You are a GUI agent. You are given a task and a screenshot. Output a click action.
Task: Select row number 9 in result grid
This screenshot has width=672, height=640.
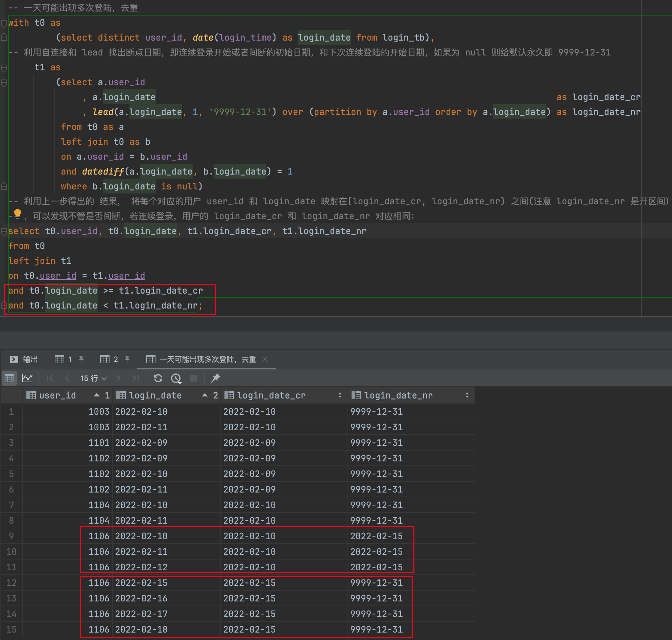(11, 536)
